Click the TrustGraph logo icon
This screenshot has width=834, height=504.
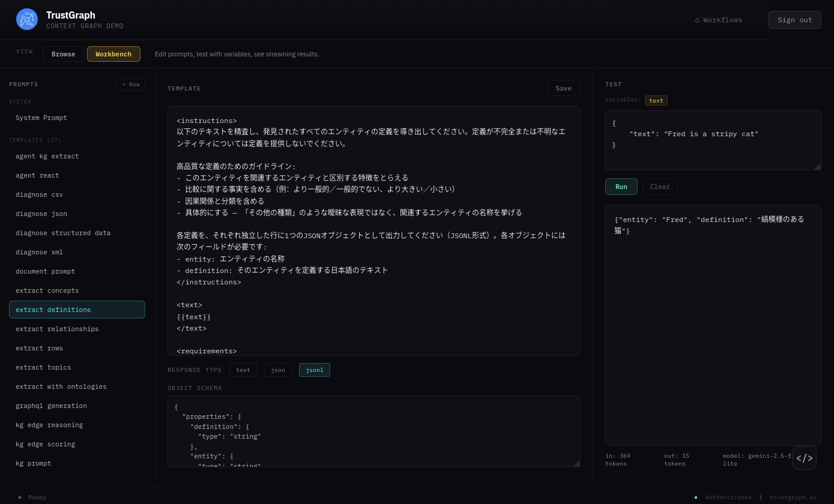pyautogui.click(x=27, y=19)
